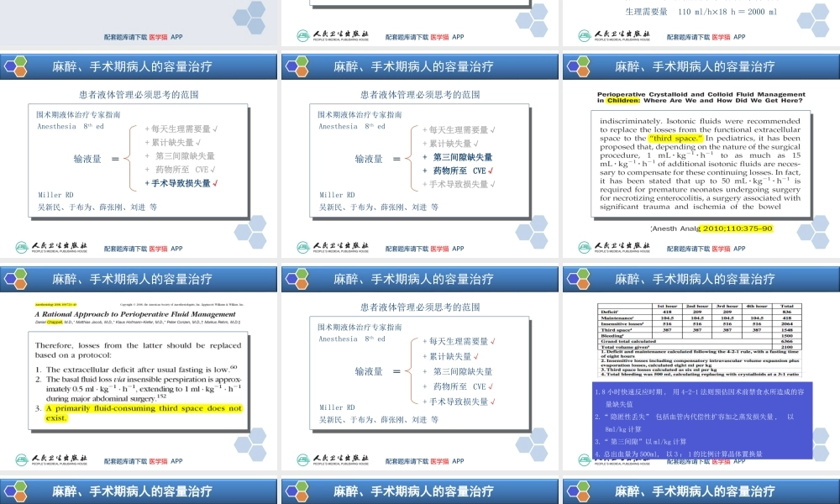Image resolution: width=840 pixels, height=504 pixels.
Task: Select the 麻醉、手术期病人的容量治疗 title bar
Action: (134, 66)
